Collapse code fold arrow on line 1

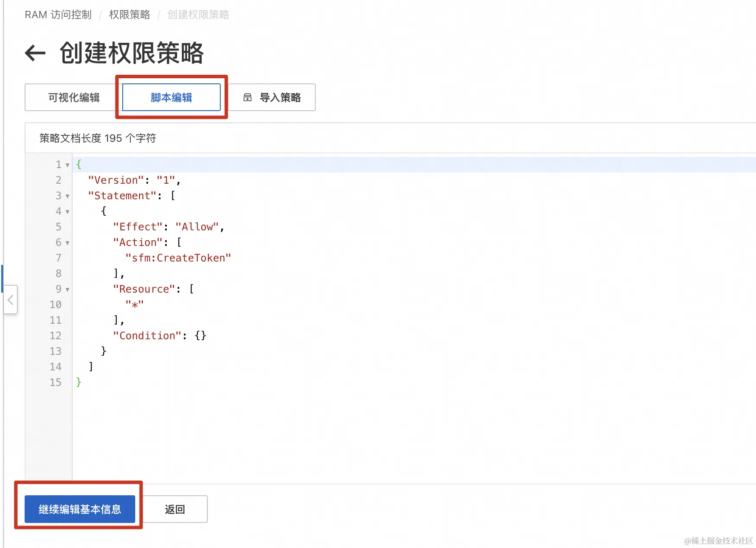pos(67,165)
